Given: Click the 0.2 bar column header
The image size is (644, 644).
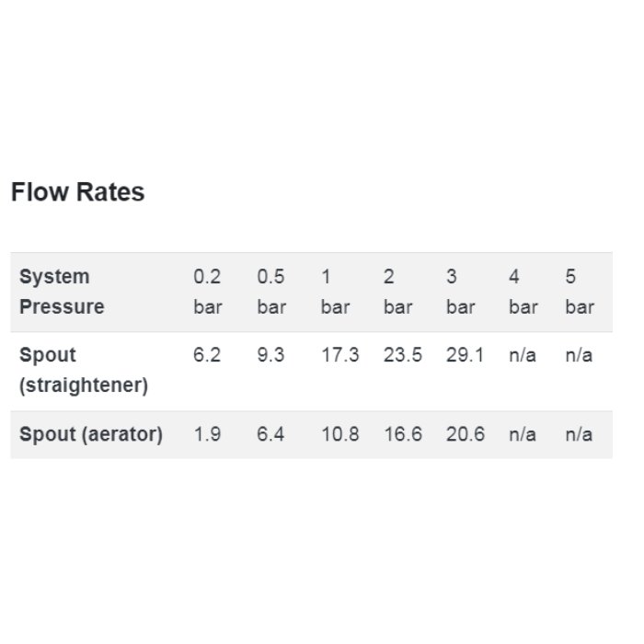Looking at the screenshot, I should tap(208, 292).
